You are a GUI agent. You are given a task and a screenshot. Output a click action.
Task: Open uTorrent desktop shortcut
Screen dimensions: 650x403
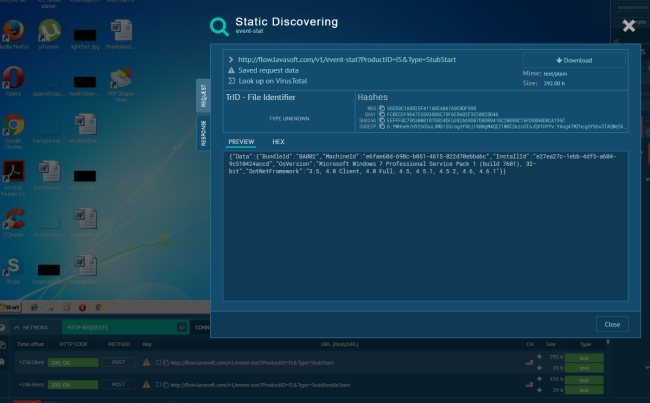[49, 34]
